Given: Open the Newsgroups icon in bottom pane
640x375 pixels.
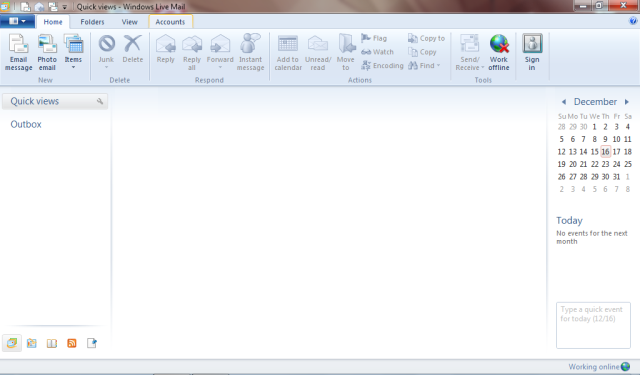Looking at the screenshot, I should point(92,343).
